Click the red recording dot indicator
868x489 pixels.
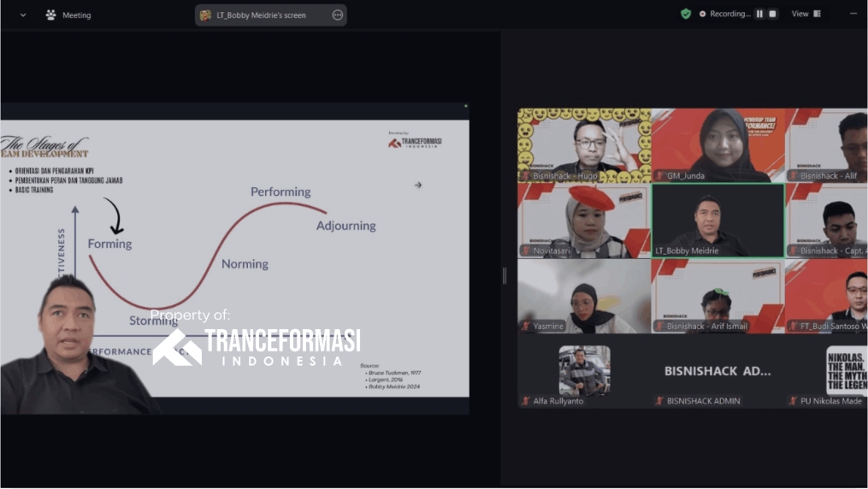[x=703, y=14]
